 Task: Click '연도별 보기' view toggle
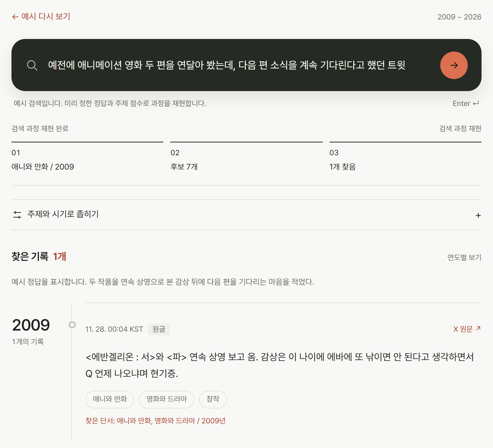pyautogui.click(x=464, y=257)
